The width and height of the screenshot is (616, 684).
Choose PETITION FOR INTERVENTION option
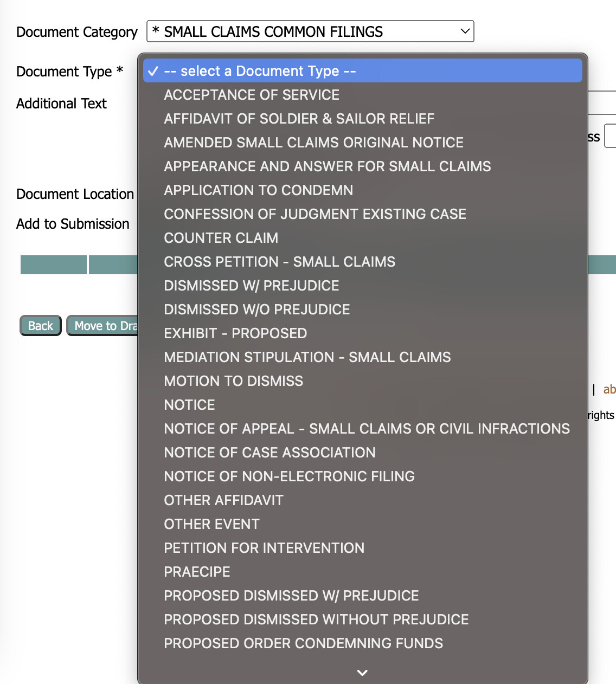[x=264, y=548]
